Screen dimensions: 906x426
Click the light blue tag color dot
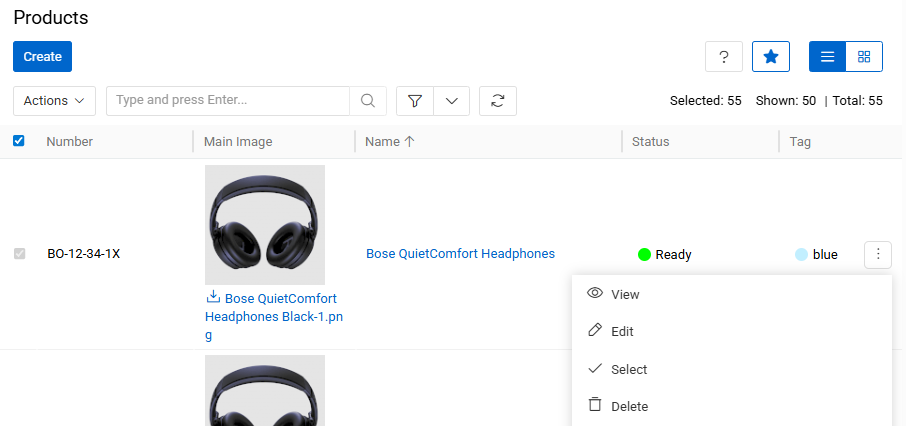801,254
